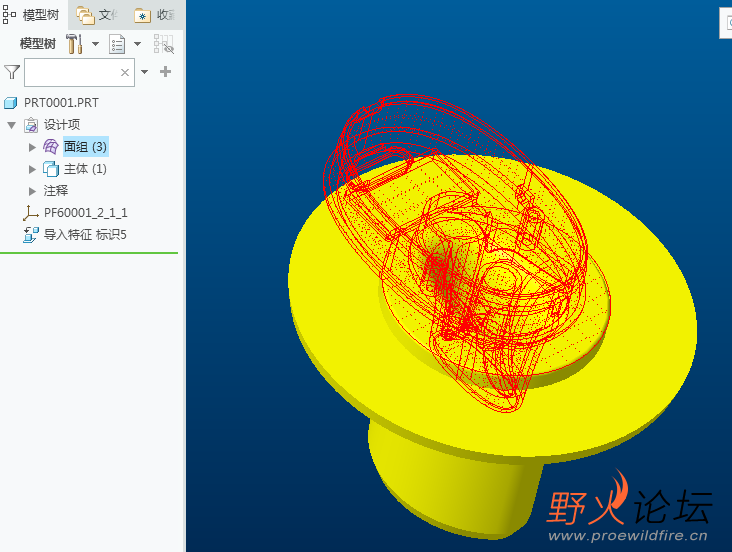
Task: Expand the 主体 (1) node
Action: tap(32, 169)
